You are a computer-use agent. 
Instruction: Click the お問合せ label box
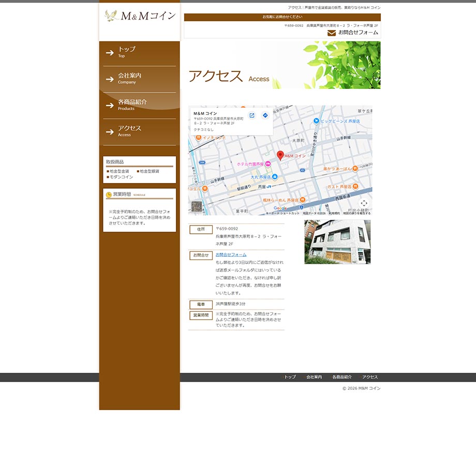tap(201, 255)
